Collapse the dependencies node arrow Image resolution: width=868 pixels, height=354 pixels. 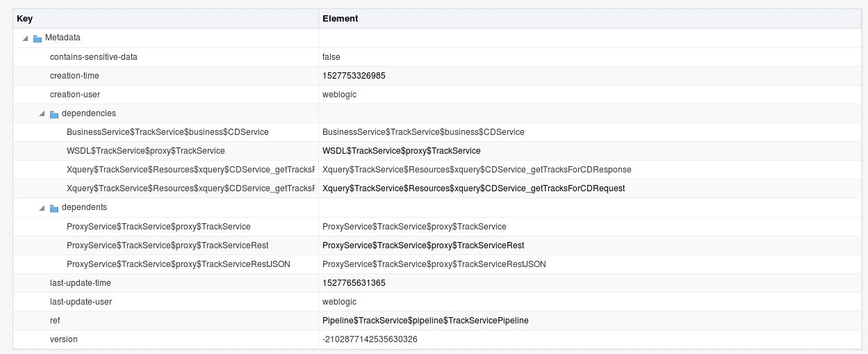(x=42, y=114)
